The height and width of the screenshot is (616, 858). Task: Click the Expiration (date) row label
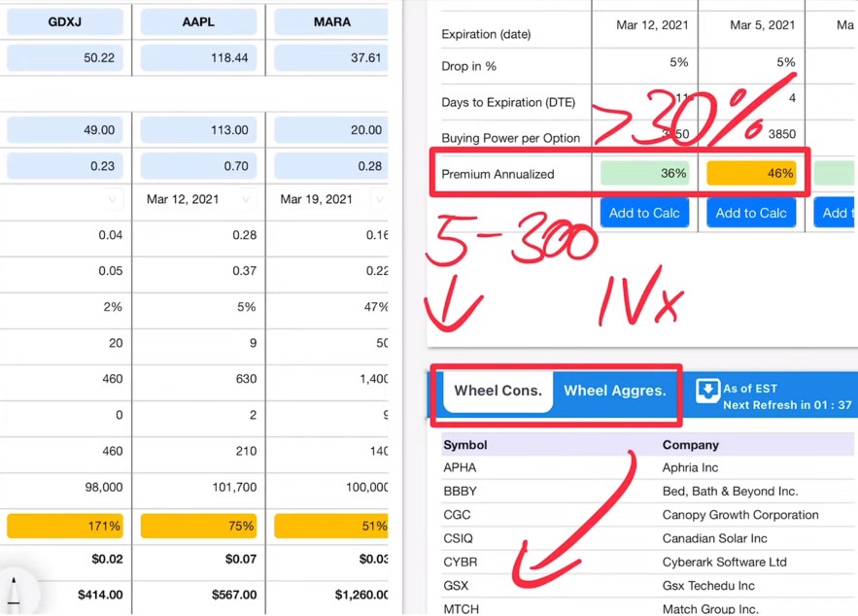486,34
